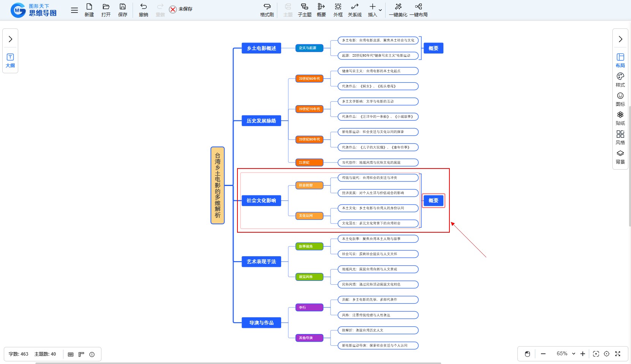Image resolution: width=631 pixels, height=364 pixels.
Task: Click the Save (保存) button
Action: pos(122,10)
